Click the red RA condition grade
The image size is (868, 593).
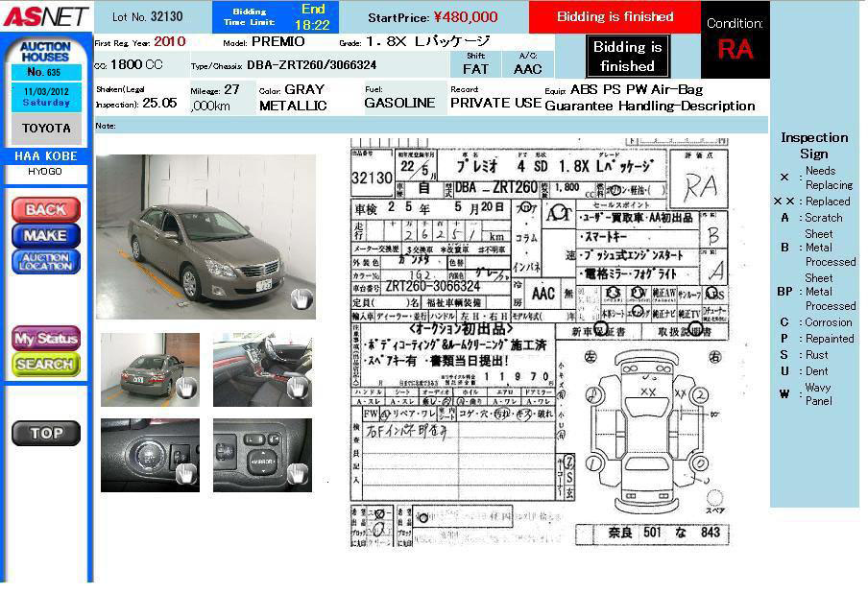pos(735,50)
